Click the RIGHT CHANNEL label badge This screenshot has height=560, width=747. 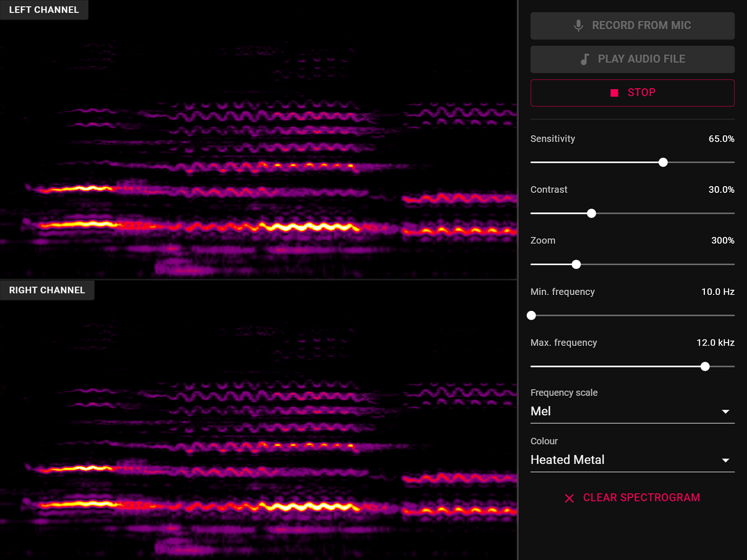tap(47, 290)
